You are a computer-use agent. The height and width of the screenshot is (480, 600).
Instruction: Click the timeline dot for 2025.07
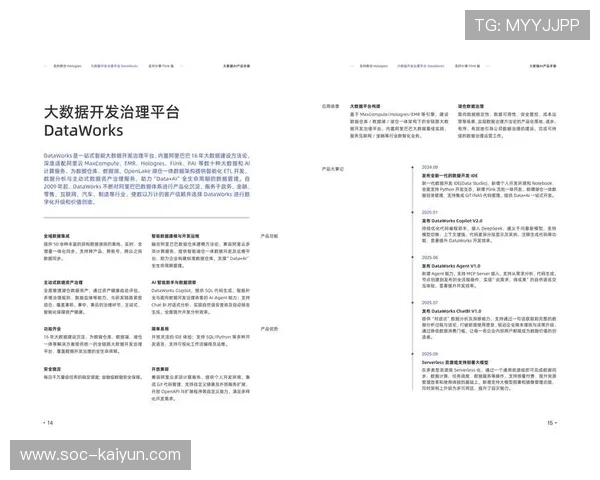tap(412, 302)
